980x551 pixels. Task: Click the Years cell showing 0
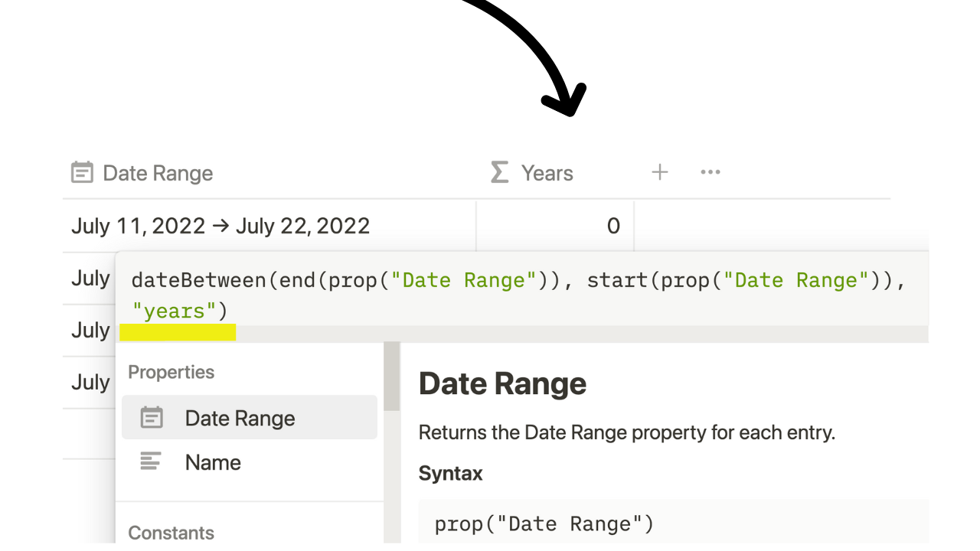click(555, 226)
